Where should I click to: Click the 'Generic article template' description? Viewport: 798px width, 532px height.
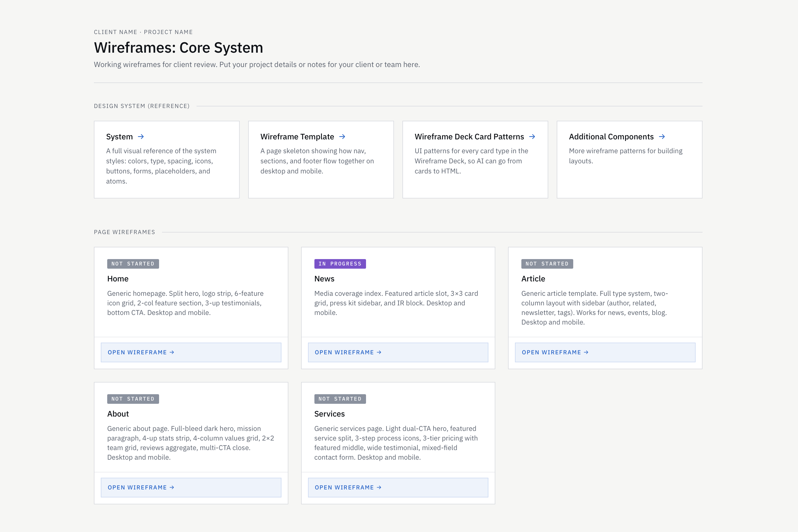point(595,308)
